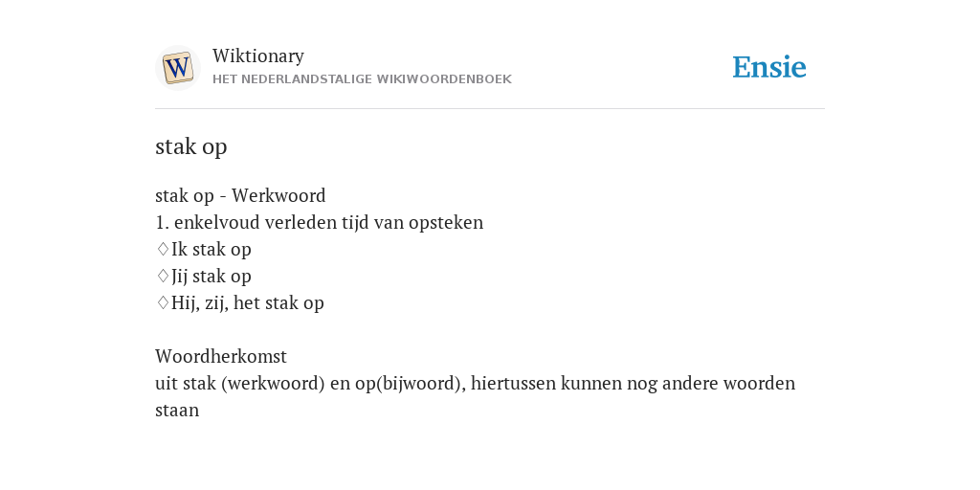This screenshot has height=490, width=980.
Task: Click the Wiktionary W logo icon
Action: point(177,68)
